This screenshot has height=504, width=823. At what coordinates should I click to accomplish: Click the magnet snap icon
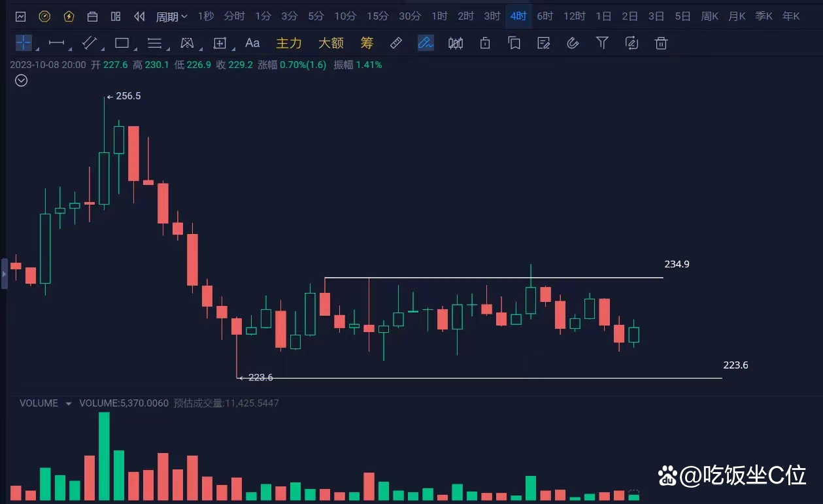pyautogui.click(x=573, y=43)
